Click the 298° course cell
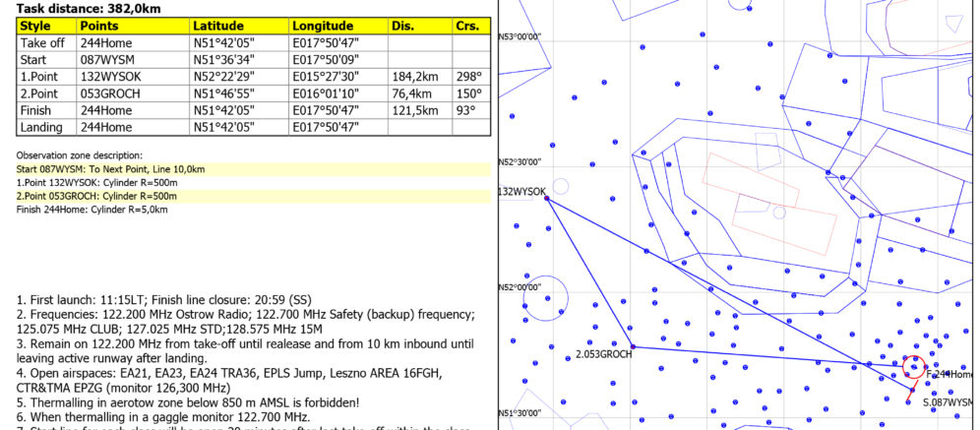The height and width of the screenshot is (430, 980). tap(468, 76)
